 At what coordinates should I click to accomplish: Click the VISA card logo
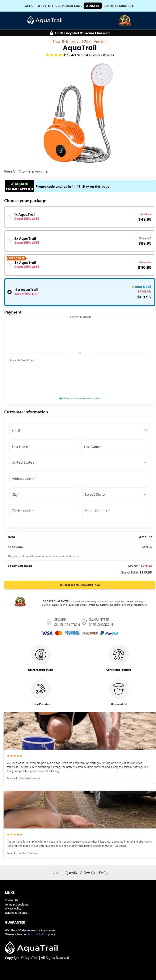(x=47, y=633)
